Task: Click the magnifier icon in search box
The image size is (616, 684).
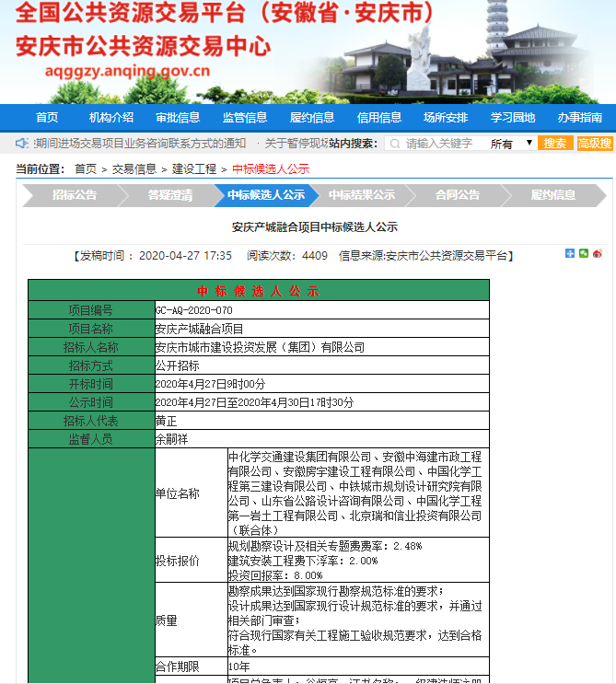Action: [x=394, y=144]
